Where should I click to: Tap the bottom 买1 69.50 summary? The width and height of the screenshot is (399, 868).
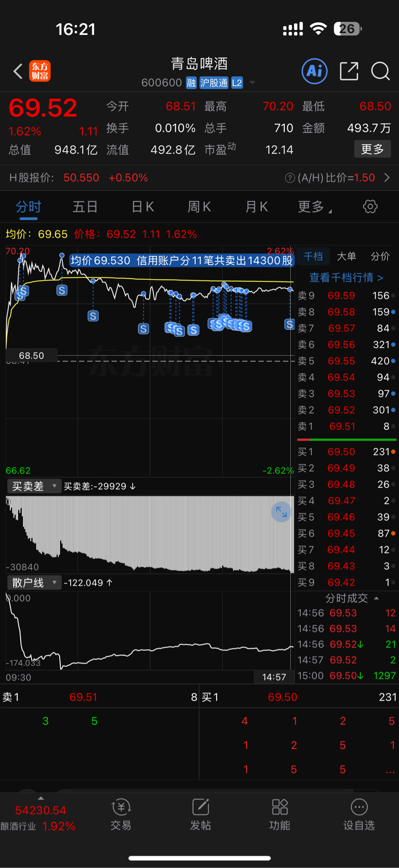(x=299, y=697)
